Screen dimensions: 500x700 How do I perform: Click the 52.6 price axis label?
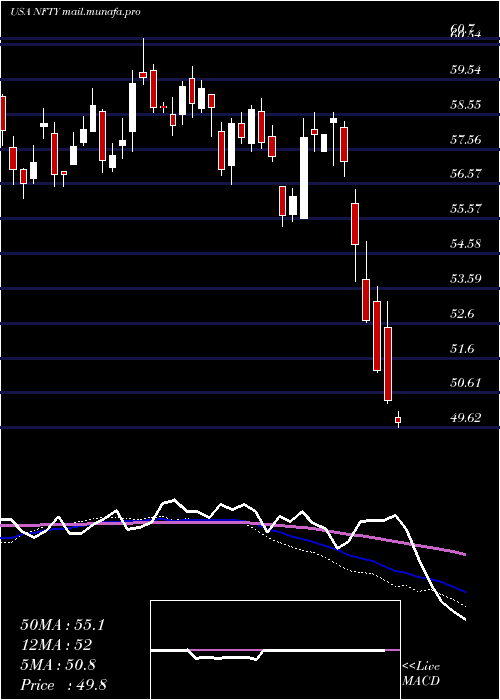point(464,313)
